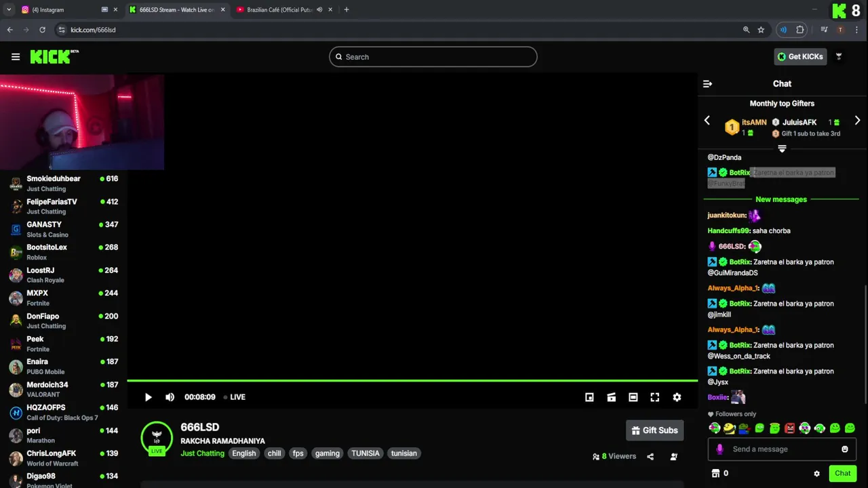Collapse the chat panel
Image resolution: width=868 pixels, height=488 pixels.
click(x=707, y=84)
